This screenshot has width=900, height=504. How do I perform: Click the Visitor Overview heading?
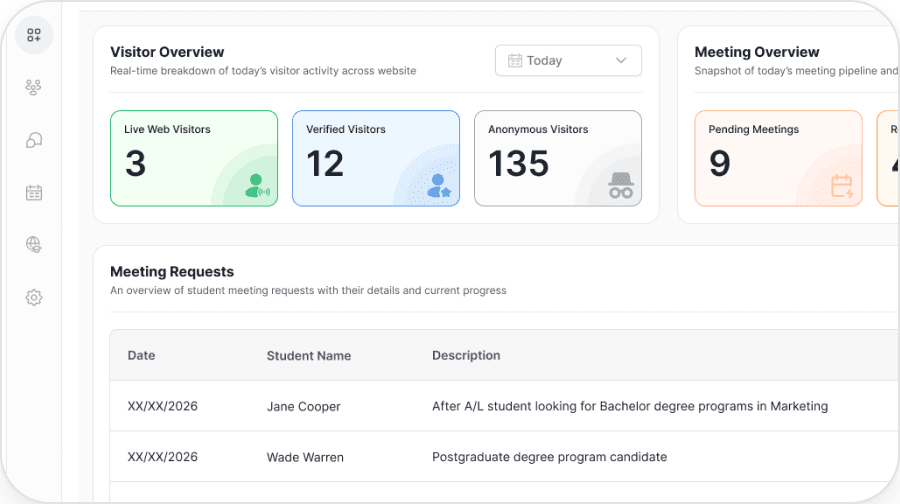(167, 52)
